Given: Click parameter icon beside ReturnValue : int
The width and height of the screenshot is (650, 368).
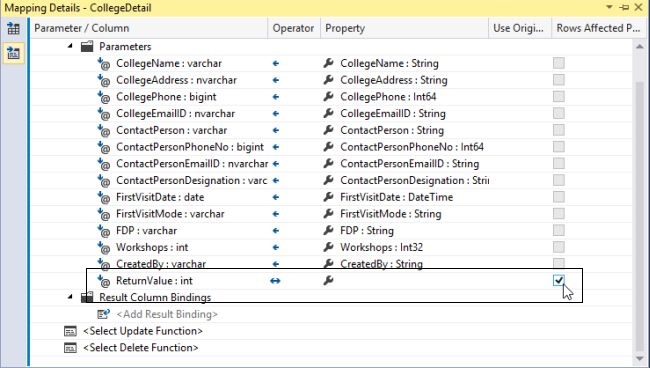Looking at the screenshot, I should click(x=104, y=281).
